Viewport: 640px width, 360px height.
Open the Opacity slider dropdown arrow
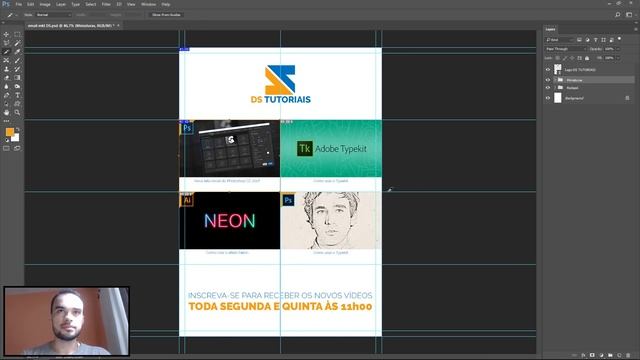[x=618, y=49]
